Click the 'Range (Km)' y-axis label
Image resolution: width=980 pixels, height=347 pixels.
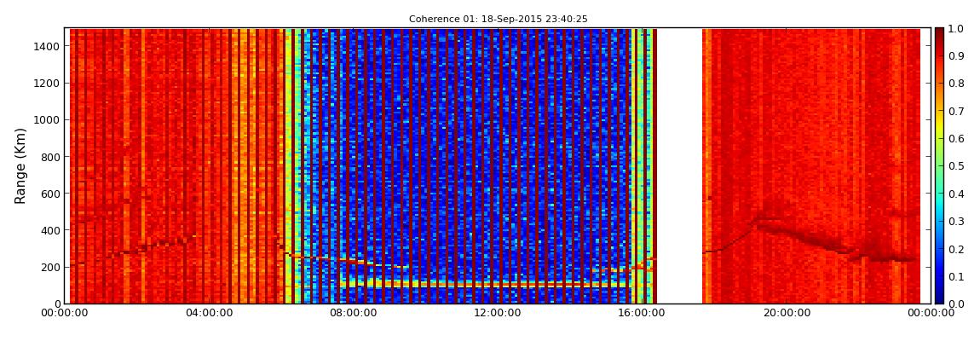click(x=20, y=165)
